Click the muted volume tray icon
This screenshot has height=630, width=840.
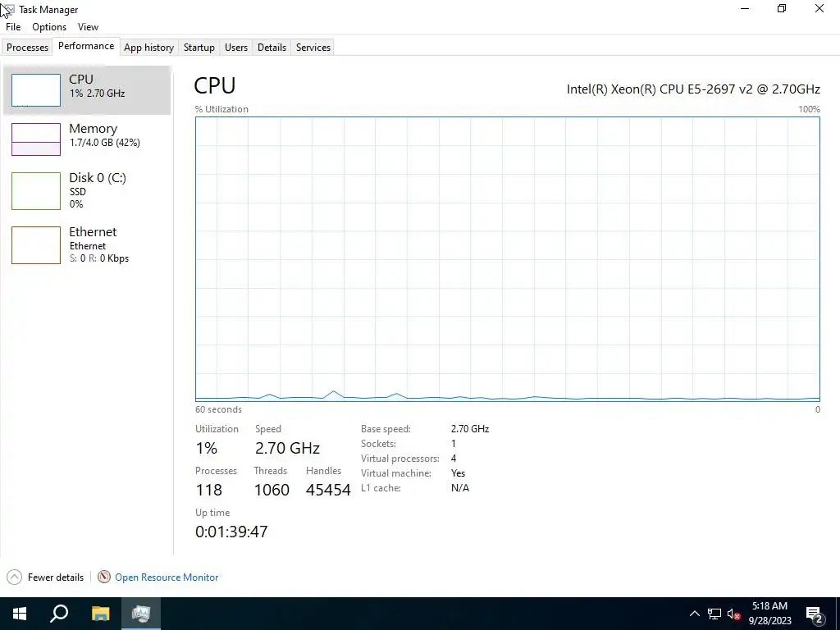(733, 614)
